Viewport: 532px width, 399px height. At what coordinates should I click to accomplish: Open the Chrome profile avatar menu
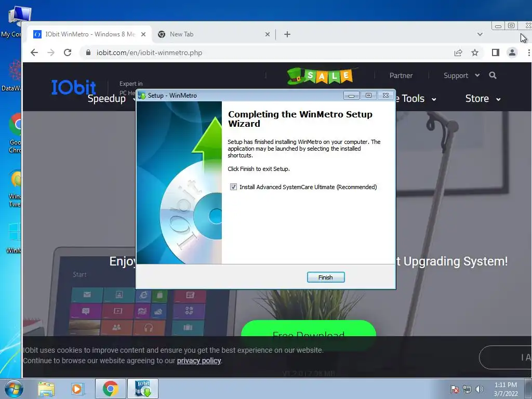pos(512,52)
